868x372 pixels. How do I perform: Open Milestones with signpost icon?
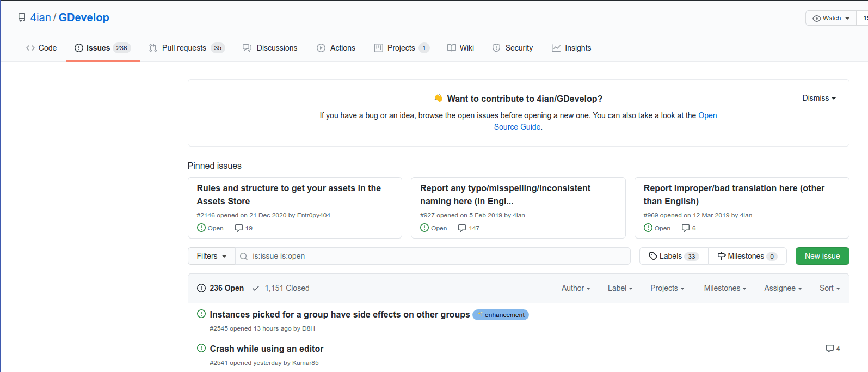click(747, 256)
